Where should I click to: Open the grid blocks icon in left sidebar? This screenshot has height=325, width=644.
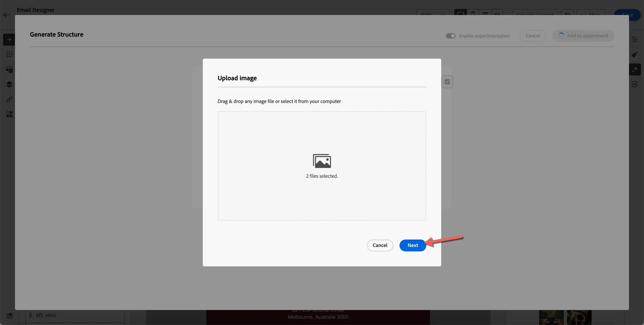[9, 114]
